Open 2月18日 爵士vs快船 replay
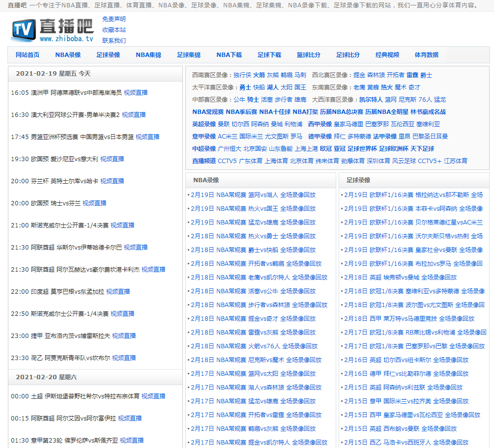Viewport: 494px width, 448px height. click(x=253, y=250)
